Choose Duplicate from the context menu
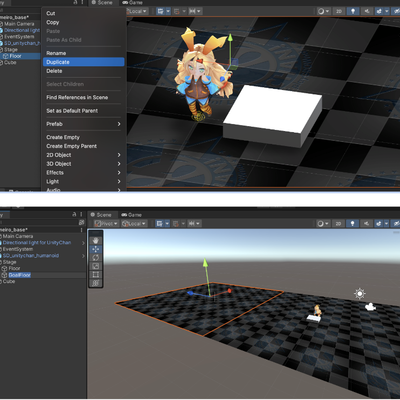 point(83,62)
